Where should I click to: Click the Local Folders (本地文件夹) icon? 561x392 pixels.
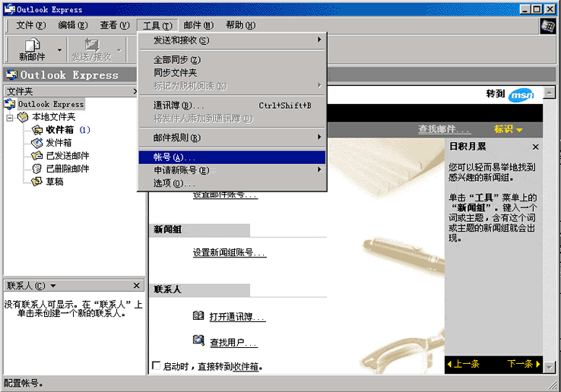point(23,116)
